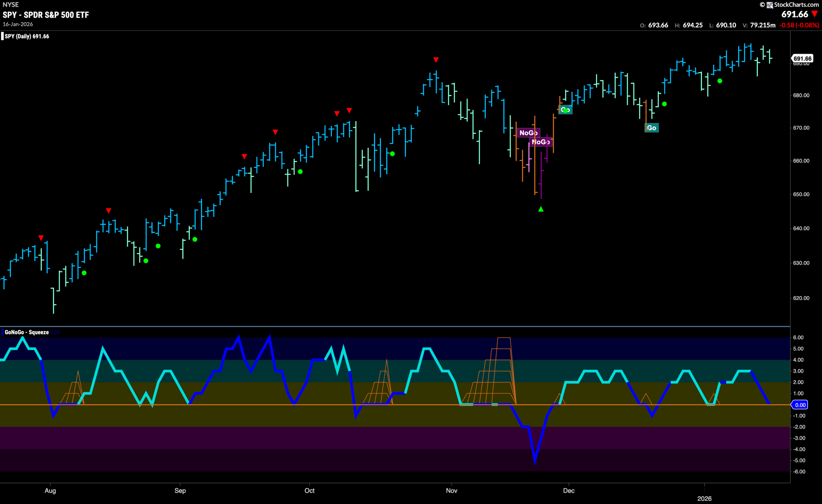822x504 pixels.
Task: Click the 691.66 price tag on the axis
Action: [802, 59]
